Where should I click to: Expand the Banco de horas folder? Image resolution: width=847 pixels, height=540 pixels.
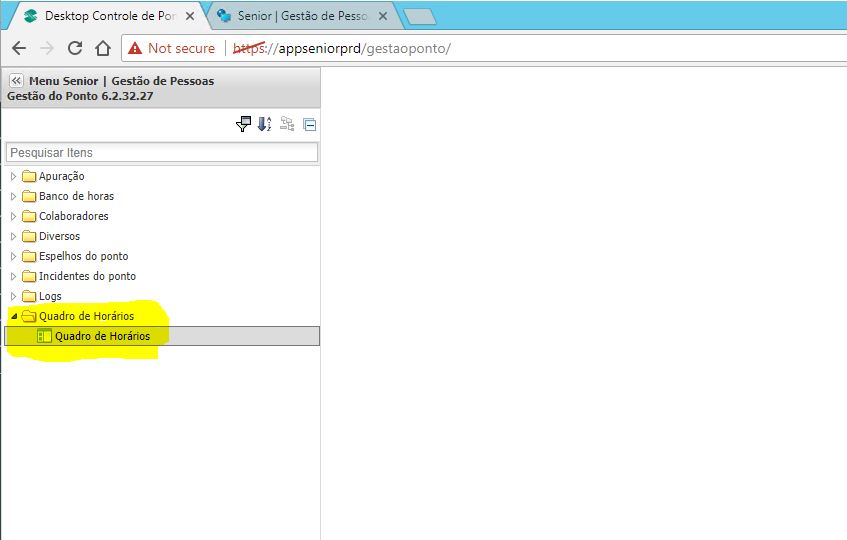tap(13, 196)
